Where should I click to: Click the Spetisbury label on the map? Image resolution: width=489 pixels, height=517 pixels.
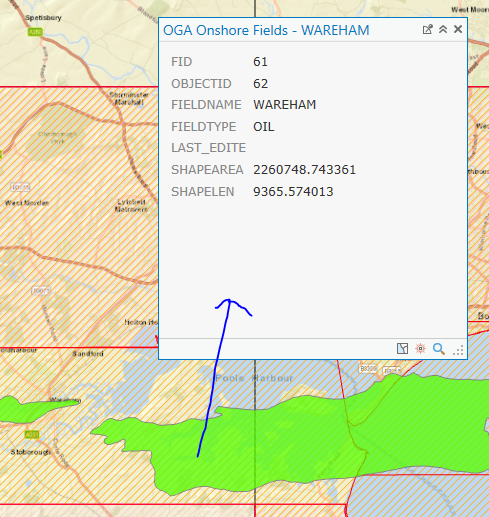point(43,18)
